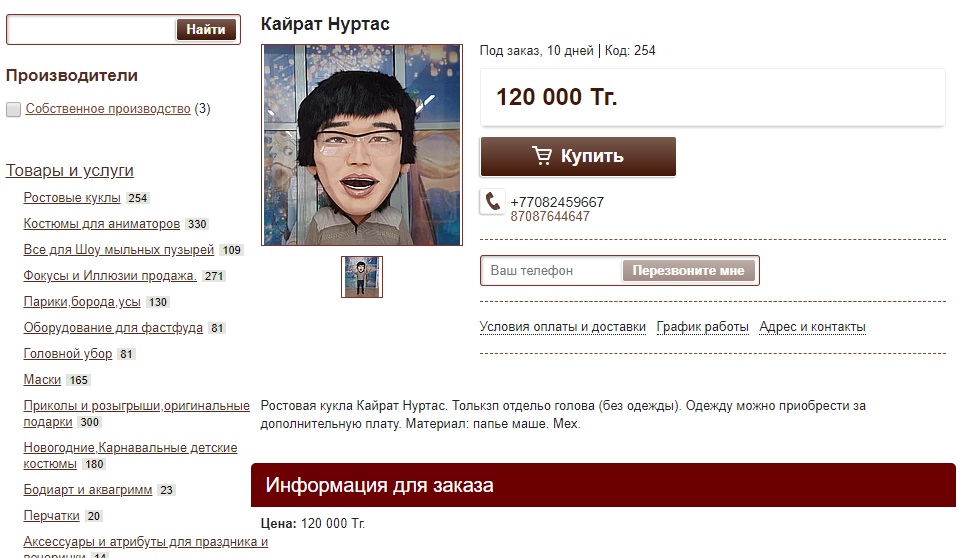The width and height of the screenshot is (968, 558).
Task: Tick the Собственное производство checkbox
Action: [14, 109]
